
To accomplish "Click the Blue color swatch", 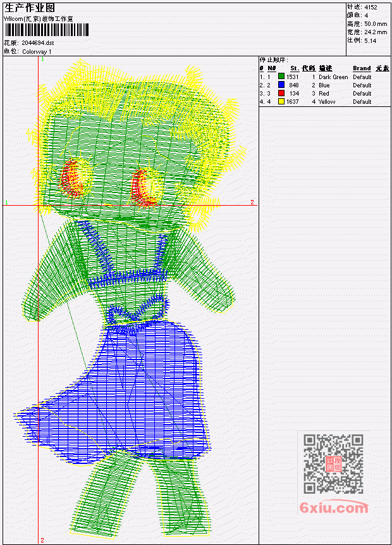I will pyautogui.click(x=281, y=85).
